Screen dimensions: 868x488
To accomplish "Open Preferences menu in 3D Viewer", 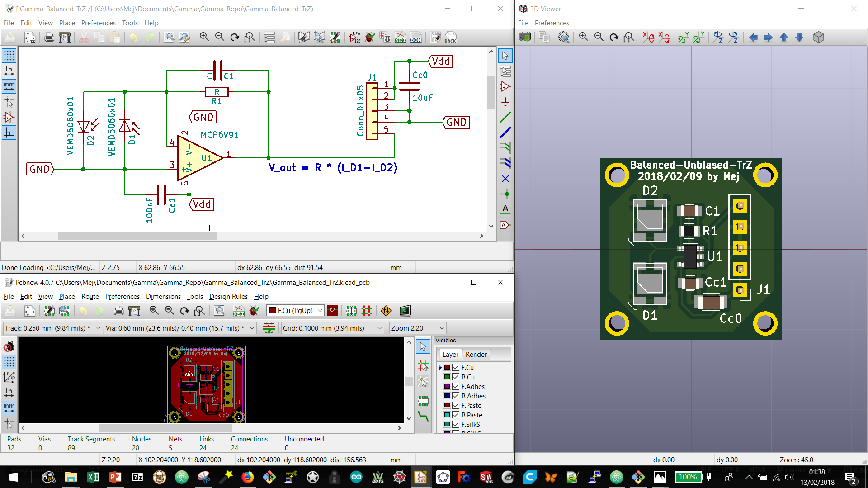I will tap(552, 23).
